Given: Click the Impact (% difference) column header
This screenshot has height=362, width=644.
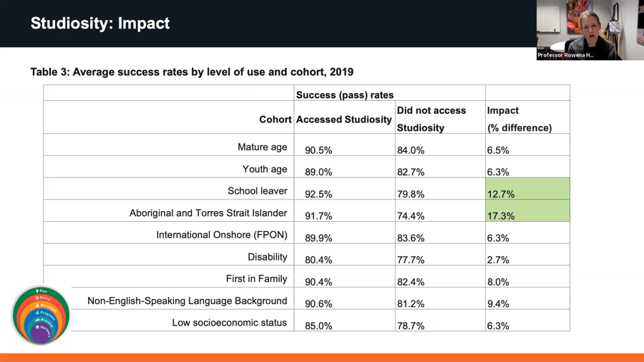Looking at the screenshot, I should coord(519,119).
